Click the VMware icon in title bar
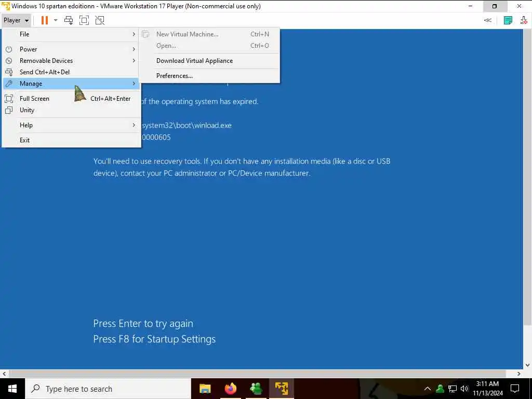Screen dimensions: 532x399 click(6, 6)
